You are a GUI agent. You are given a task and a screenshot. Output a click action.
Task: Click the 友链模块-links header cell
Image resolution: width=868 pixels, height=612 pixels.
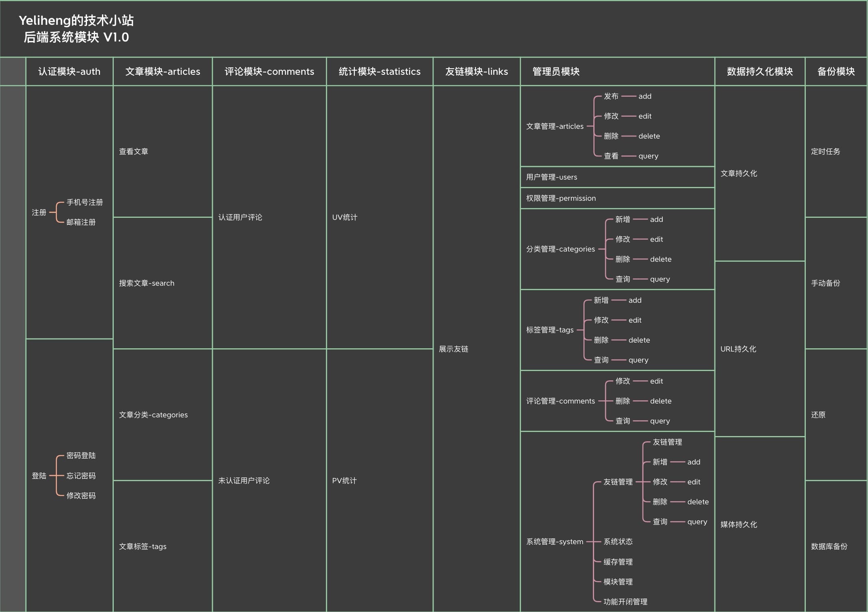(x=476, y=72)
